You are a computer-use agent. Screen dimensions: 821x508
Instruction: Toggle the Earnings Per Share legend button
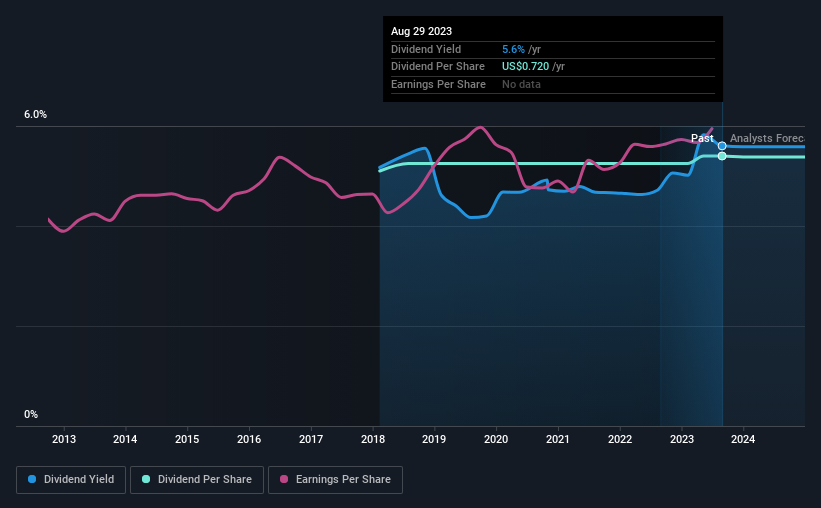point(335,480)
